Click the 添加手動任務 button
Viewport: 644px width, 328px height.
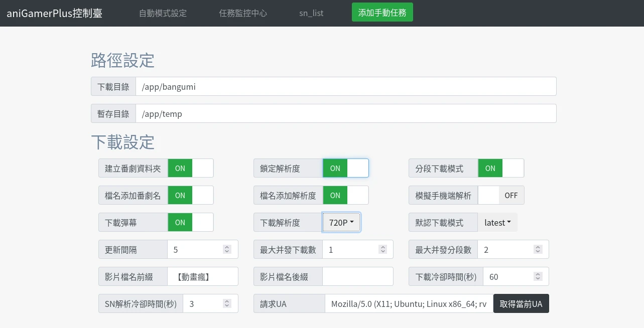(382, 13)
